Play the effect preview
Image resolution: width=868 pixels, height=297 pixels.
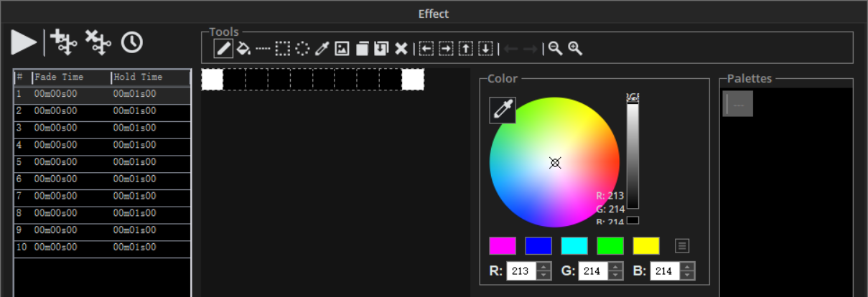(x=24, y=42)
